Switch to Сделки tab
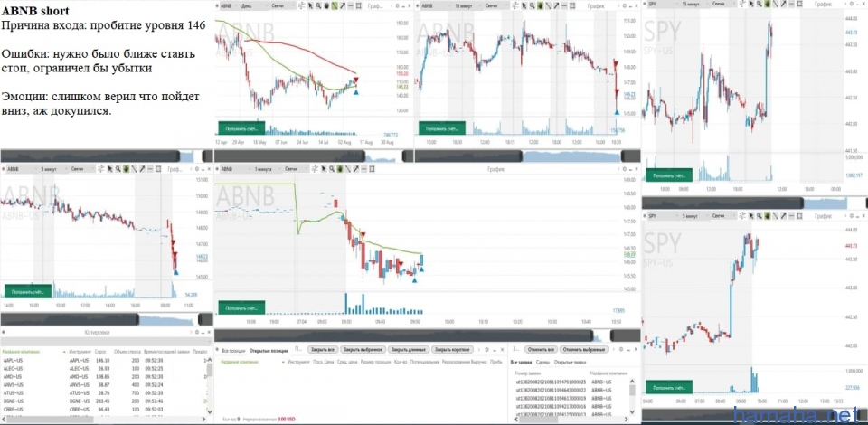868x425 pixels. [544, 361]
